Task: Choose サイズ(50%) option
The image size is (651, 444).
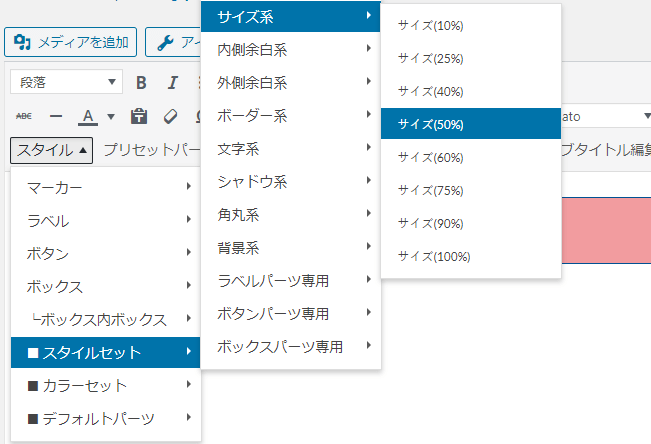Action: point(471,124)
